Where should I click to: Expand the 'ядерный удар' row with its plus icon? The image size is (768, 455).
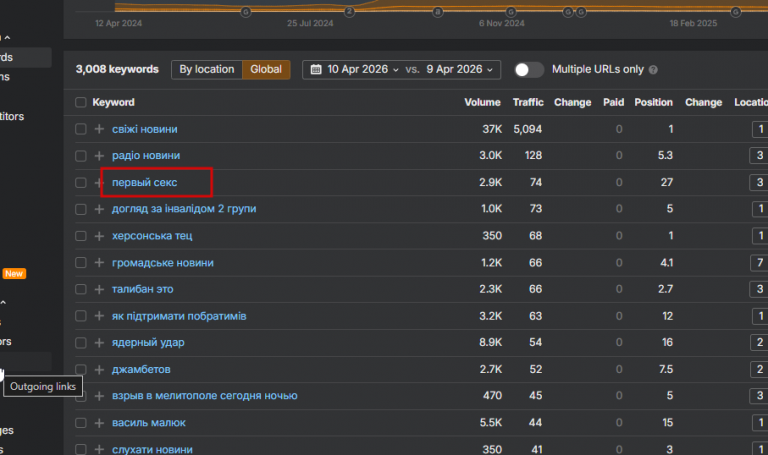pos(99,343)
